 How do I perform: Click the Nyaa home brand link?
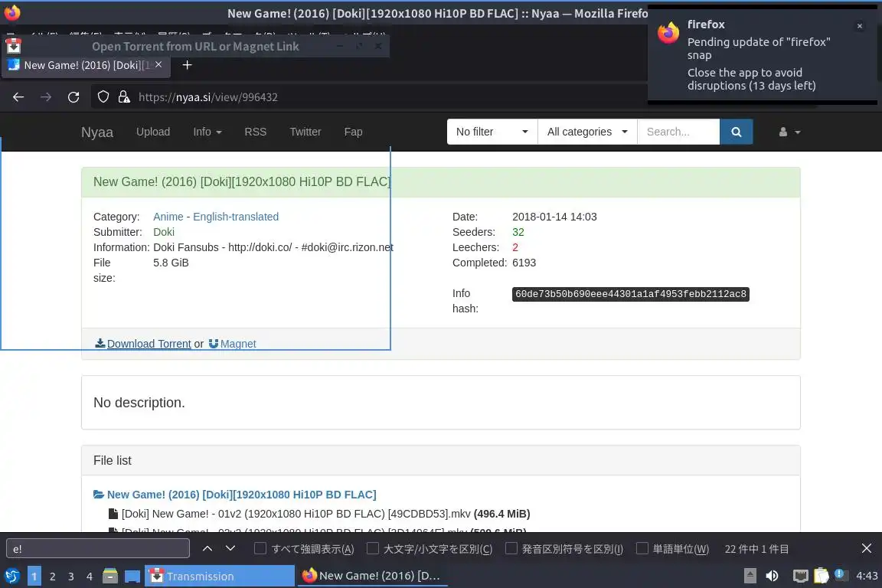(x=96, y=132)
